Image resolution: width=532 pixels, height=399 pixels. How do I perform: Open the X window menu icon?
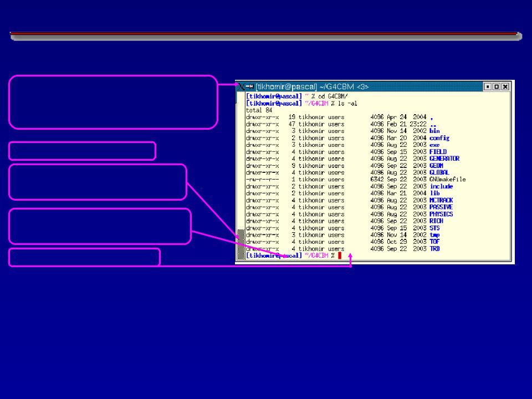[240, 87]
